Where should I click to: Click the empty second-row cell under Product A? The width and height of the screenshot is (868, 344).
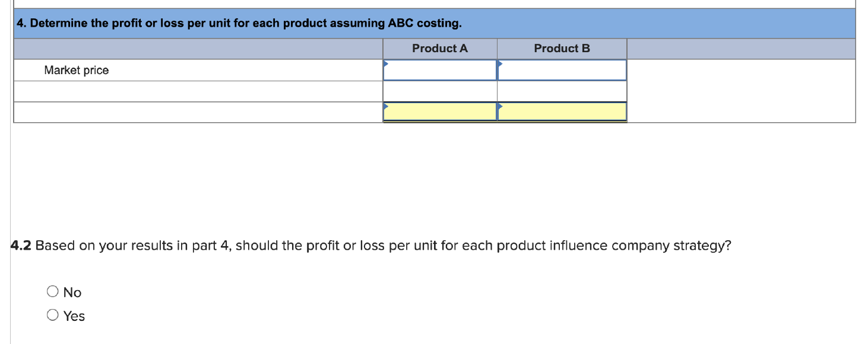(441, 90)
